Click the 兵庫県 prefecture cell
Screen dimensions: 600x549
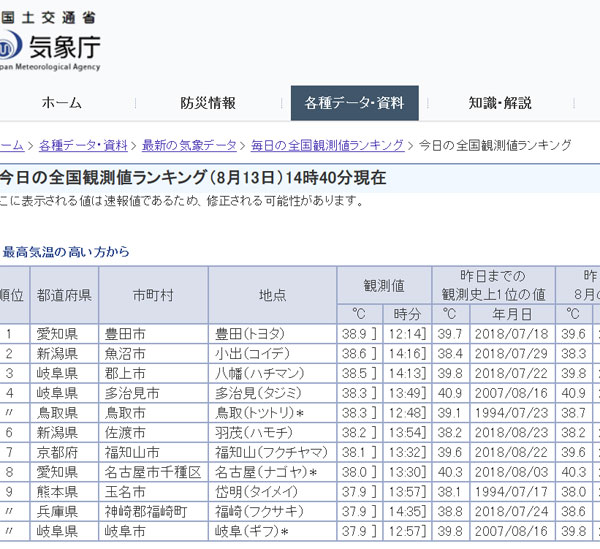pyautogui.click(x=64, y=512)
